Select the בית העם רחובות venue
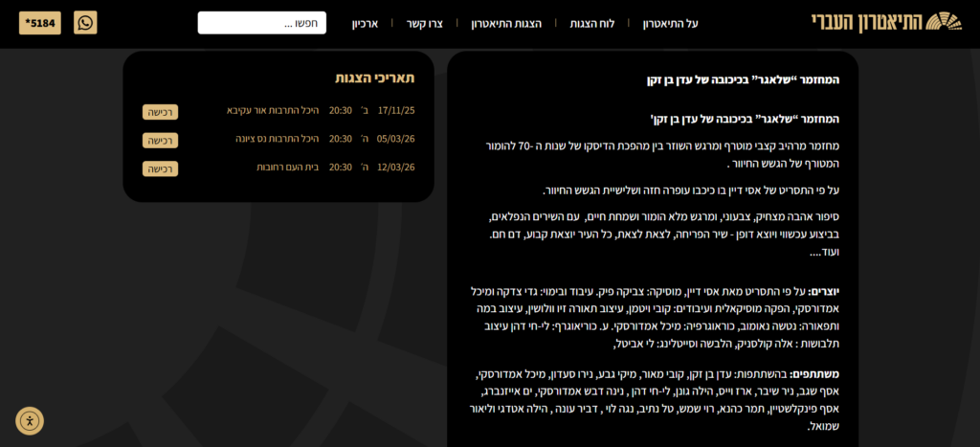 [x=287, y=167]
